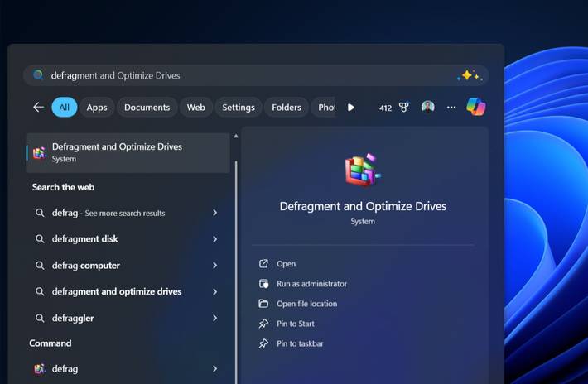Expand the 'defragment disk' web suggestion chevron

pos(214,239)
